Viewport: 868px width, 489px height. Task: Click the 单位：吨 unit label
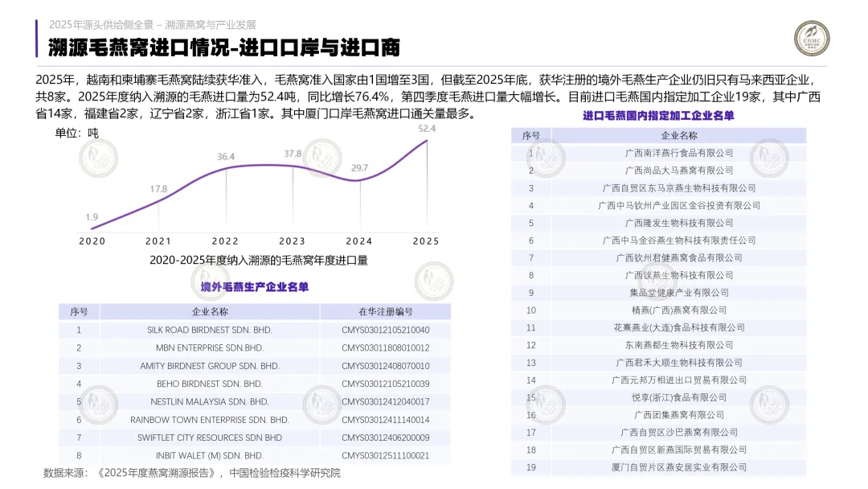point(76,133)
